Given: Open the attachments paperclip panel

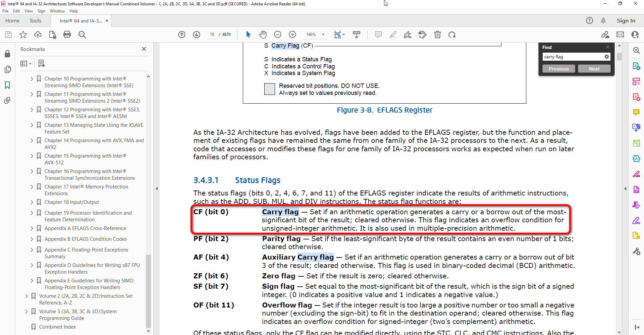Looking at the screenshot, I should coord(7,100).
